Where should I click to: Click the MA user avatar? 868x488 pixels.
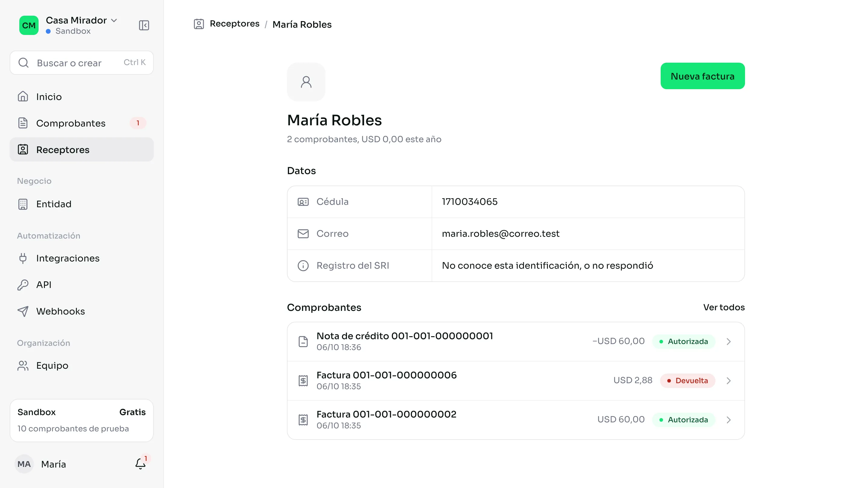[24, 464]
